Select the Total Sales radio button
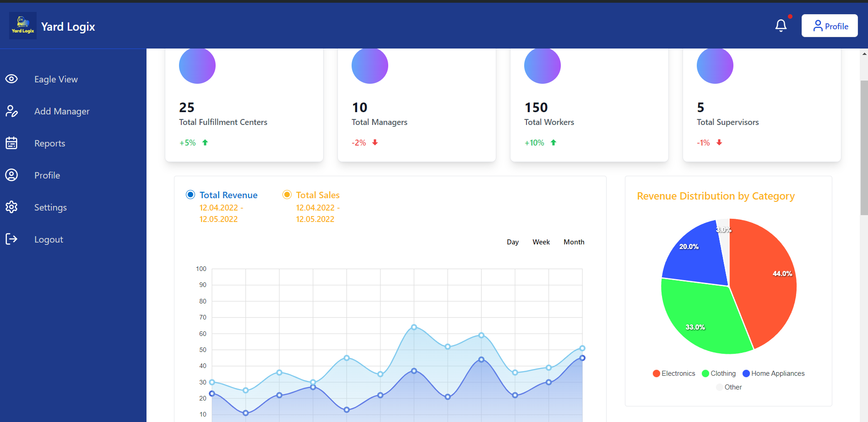Viewport: 868px width, 422px height. (287, 195)
